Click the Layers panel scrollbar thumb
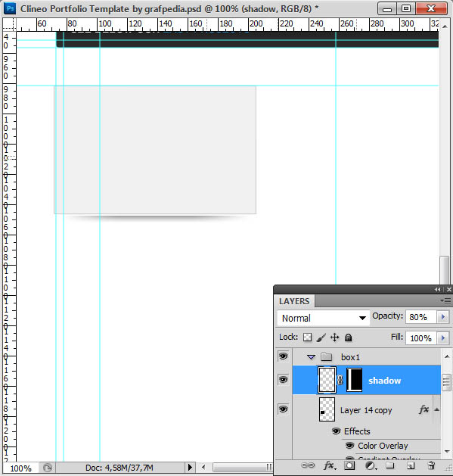 [447, 382]
